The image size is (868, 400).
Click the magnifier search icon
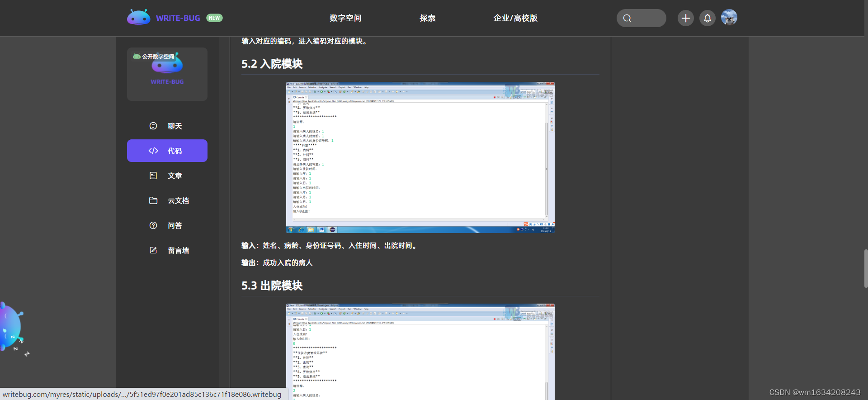coord(627,18)
